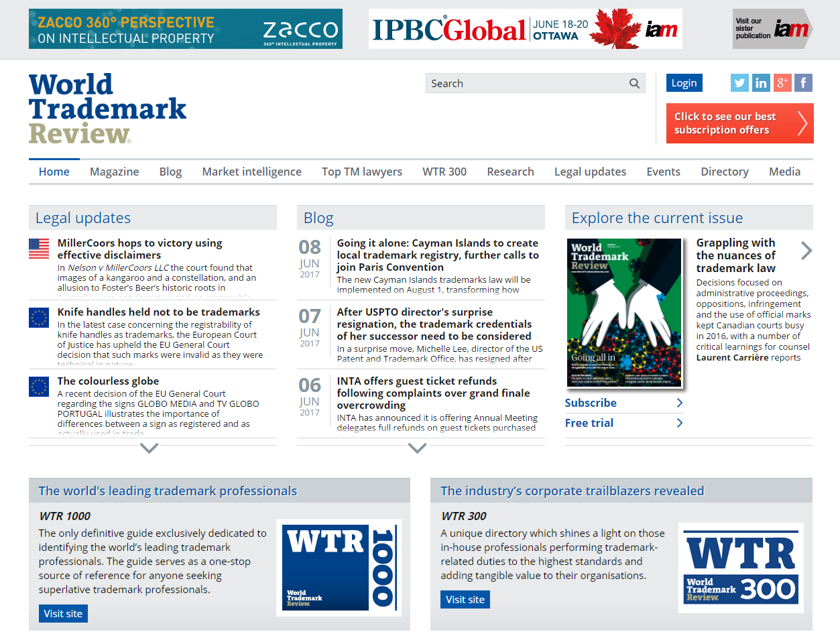The image size is (840, 638).
Task: Expand more Legal updates with down chevron
Action: (x=149, y=448)
